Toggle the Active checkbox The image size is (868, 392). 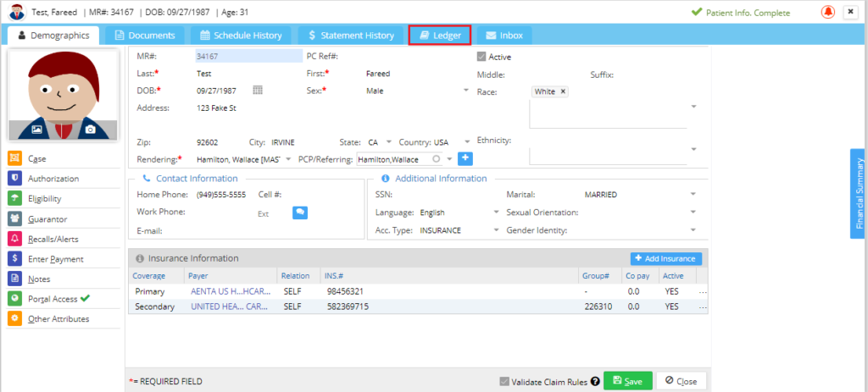[481, 57]
